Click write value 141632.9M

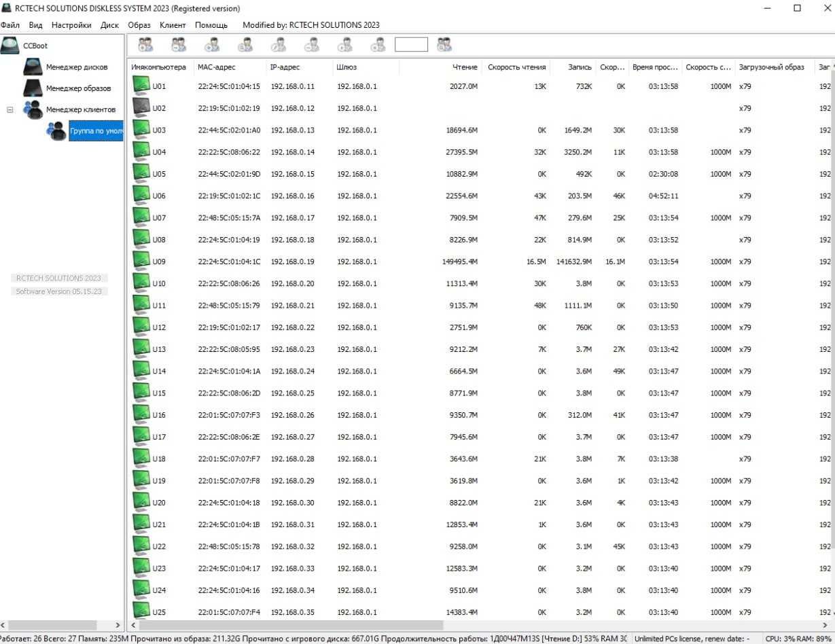click(x=574, y=262)
